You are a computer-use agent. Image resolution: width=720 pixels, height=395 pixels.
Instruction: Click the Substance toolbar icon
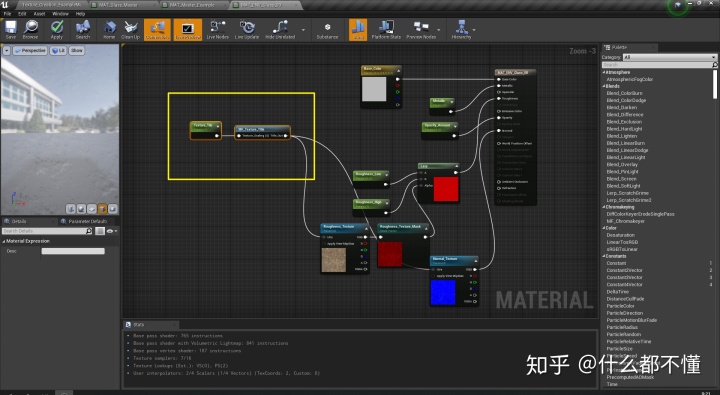[x=327, y=29]
